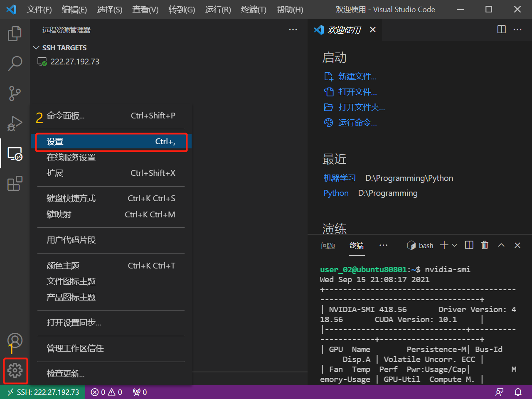532x399 pixels.
Task: Select the Run and Debug icon
Action: [15, 123]
